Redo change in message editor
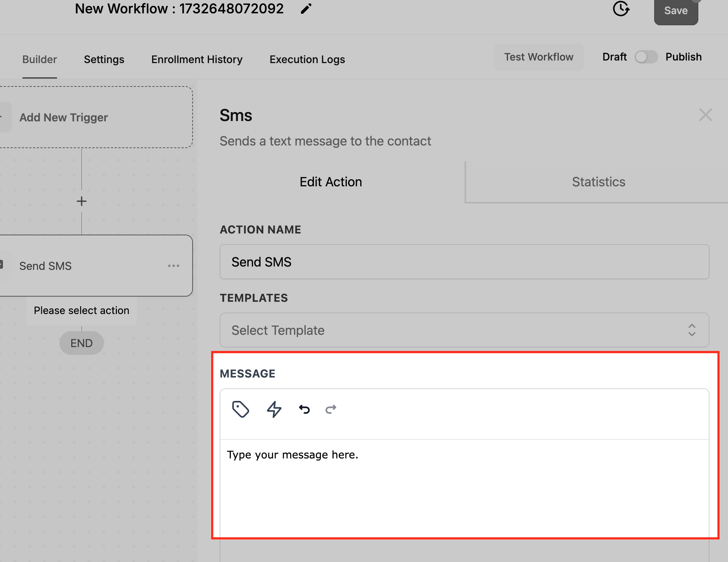Viewport: 728px width, 562px height. (330, 409)
